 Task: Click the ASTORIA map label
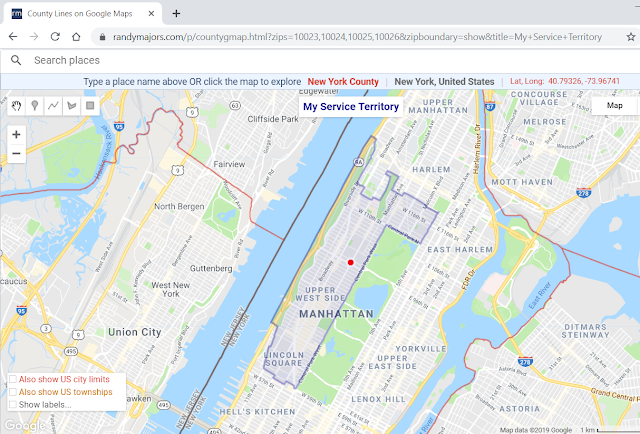(520, 409)
